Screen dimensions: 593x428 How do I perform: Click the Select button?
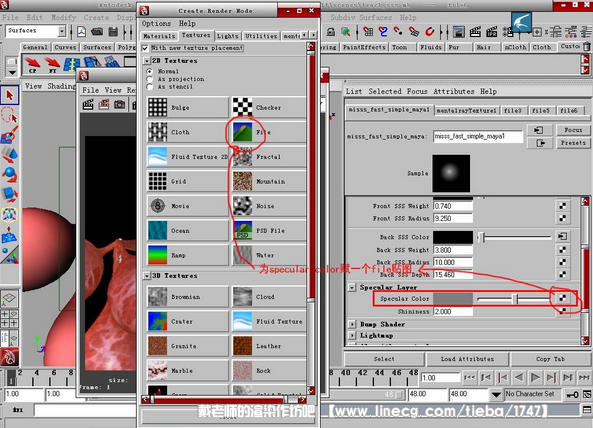point(384,359)
